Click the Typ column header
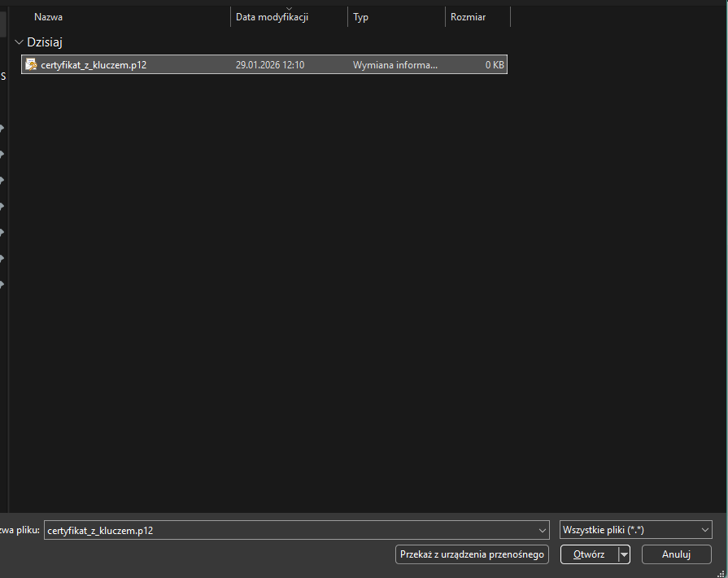This screenshot has width=728, height=578. [361, 17]
